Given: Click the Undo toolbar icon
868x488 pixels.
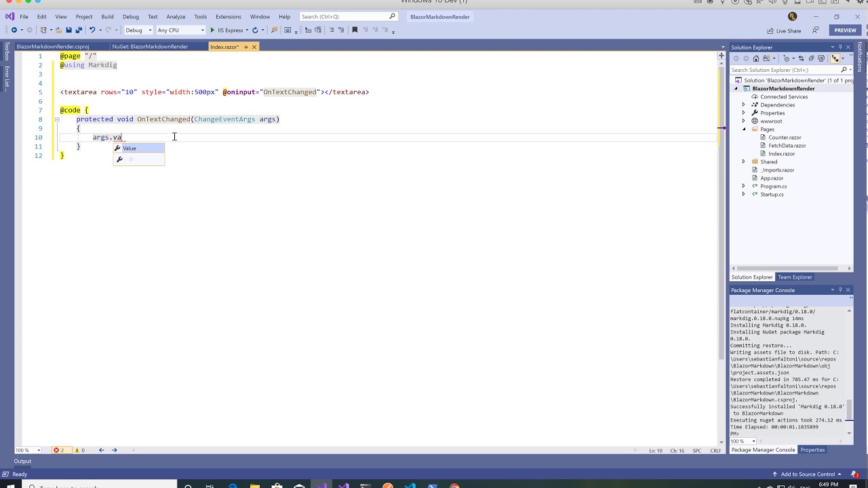Looking at the screenshot, I should [x=92, y=30].
